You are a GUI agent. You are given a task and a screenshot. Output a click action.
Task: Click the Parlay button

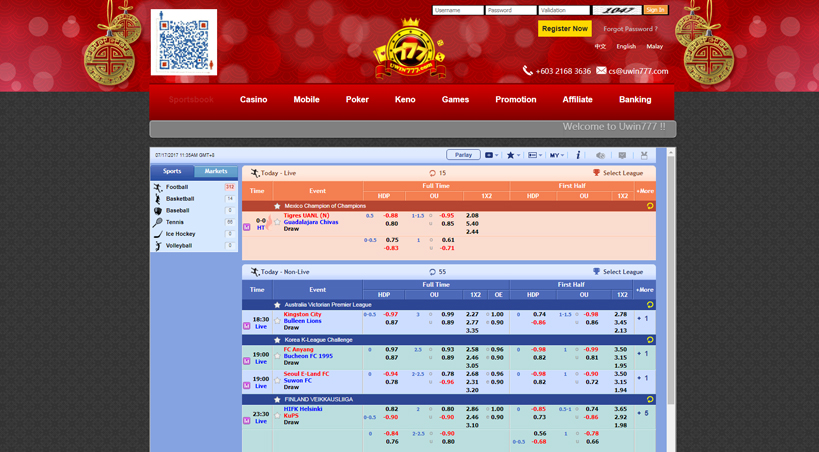[463, 155]
